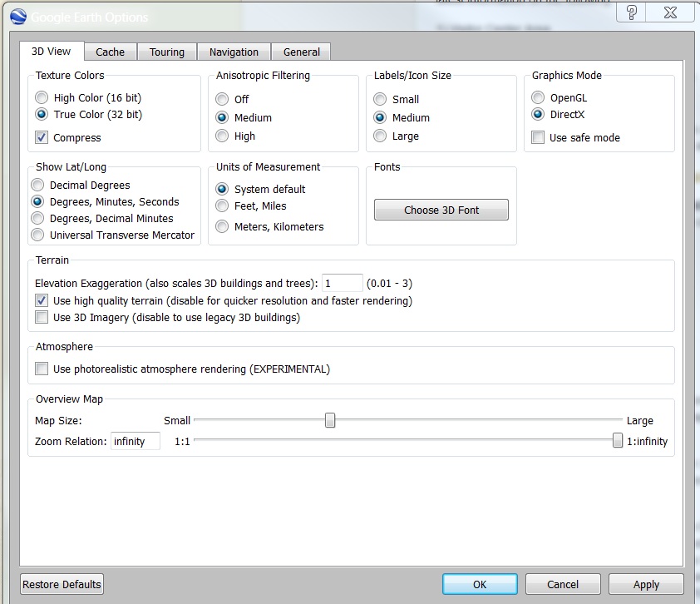The width and height of the screenshot is (700, 604).
Task: Click the Map Size slider handle
Action: [x=330, y=420]
